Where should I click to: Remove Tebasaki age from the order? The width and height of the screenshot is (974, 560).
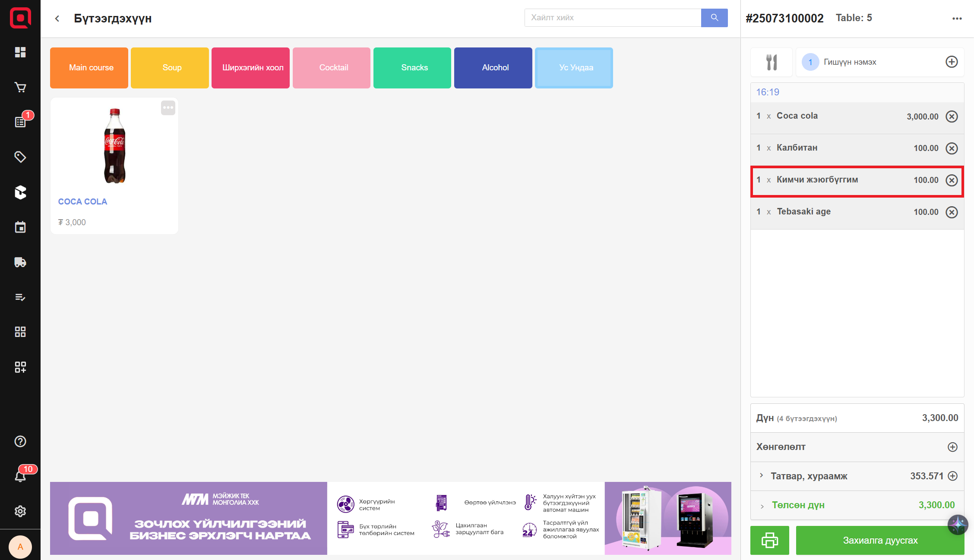click(x=952, y=212)
